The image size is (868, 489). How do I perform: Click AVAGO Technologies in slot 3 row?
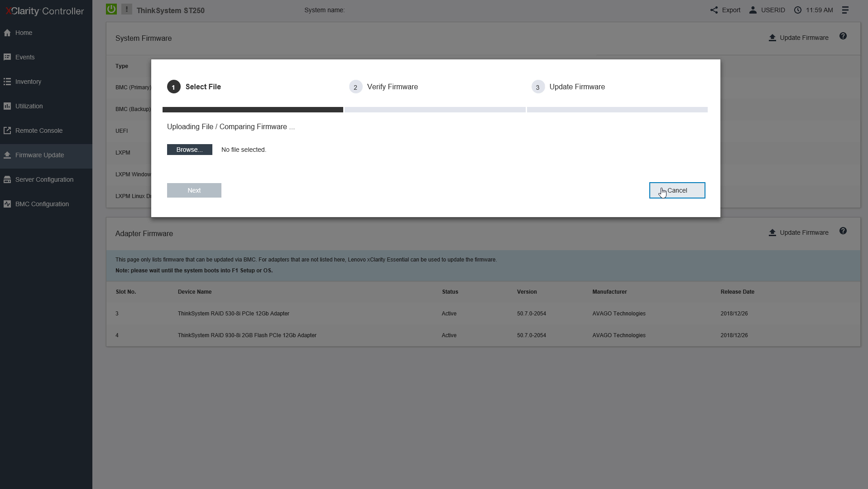619,314
